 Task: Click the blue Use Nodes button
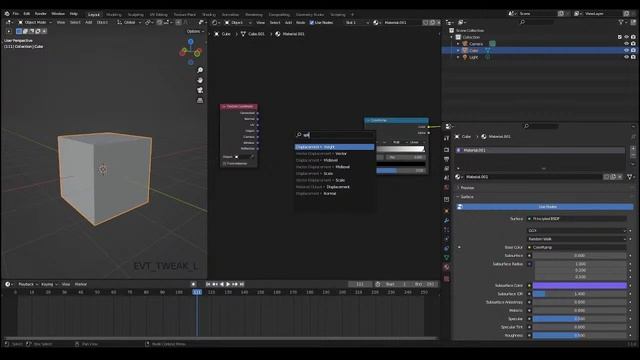click(x=545, y=207)
